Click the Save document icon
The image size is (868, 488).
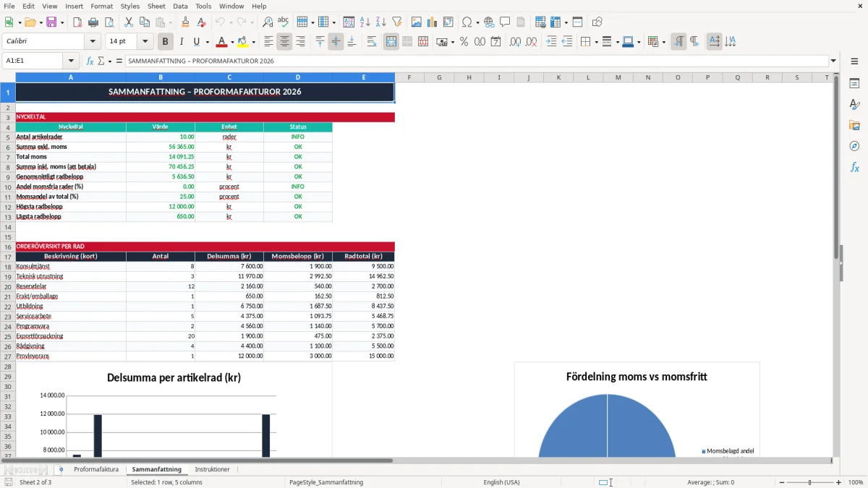[51, 22]
